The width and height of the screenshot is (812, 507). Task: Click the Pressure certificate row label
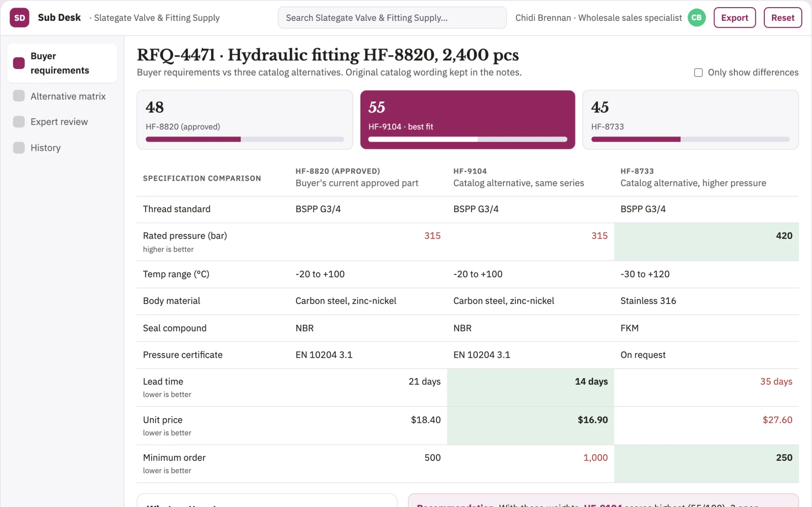(x=183, y=355)
